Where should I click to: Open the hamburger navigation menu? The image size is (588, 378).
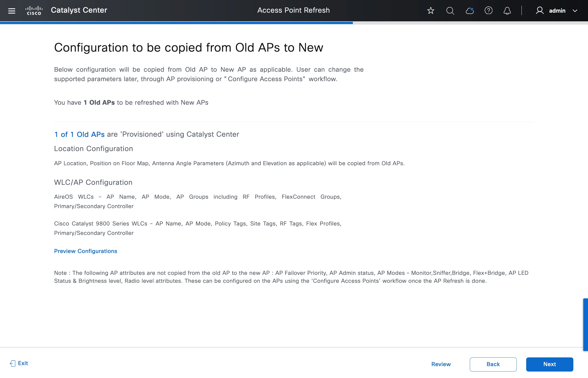coord(12,11)
